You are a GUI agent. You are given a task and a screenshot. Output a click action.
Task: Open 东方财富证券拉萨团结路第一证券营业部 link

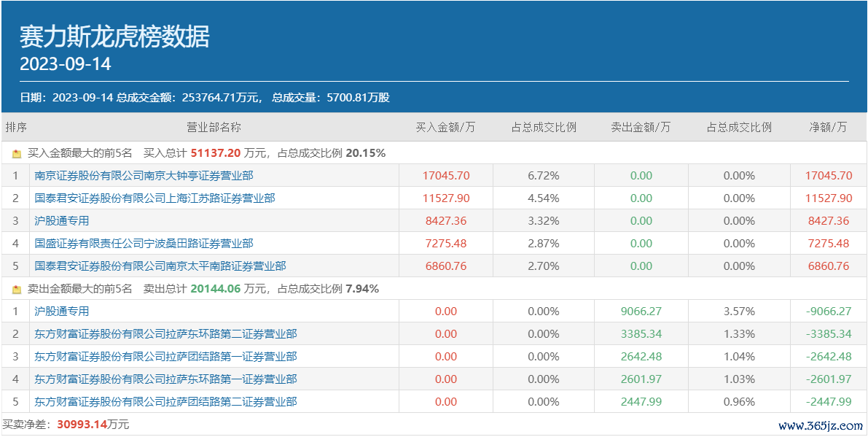point(165,356)
